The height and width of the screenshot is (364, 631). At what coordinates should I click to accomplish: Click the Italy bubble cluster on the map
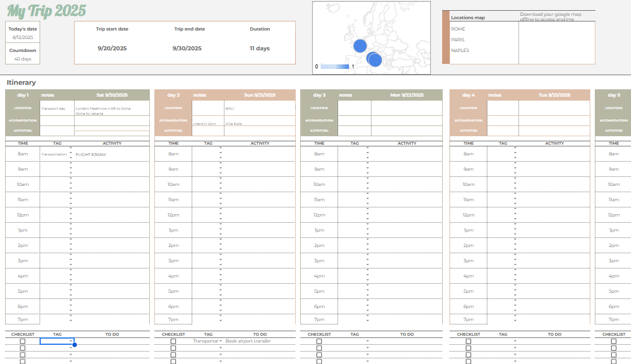(374, 58)
